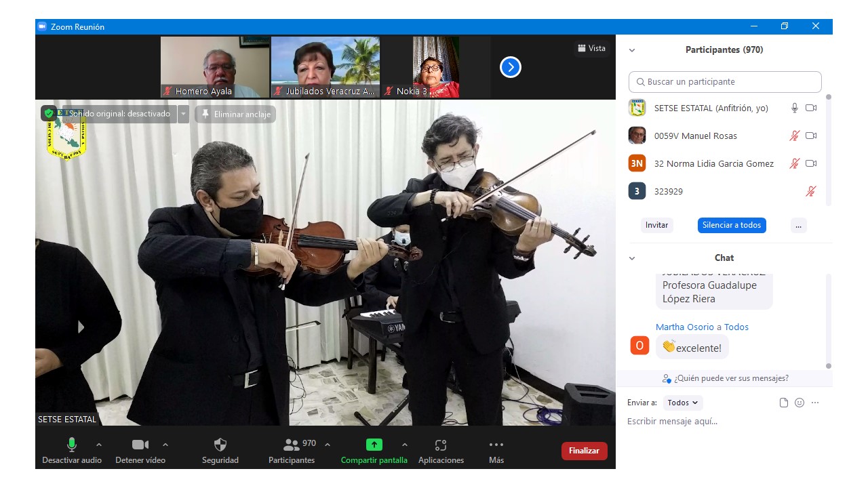Stop camera with Detener vídeo
The height and width of the screenshot is (488, 868).
click(x=140, y=451)
